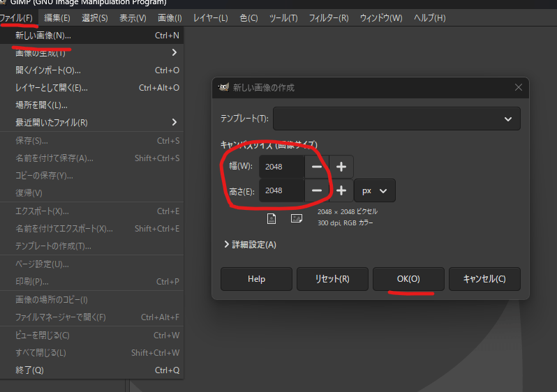Click the 幅(W) width input field
This screenshot has width=557, height=392.
[282, 167]
